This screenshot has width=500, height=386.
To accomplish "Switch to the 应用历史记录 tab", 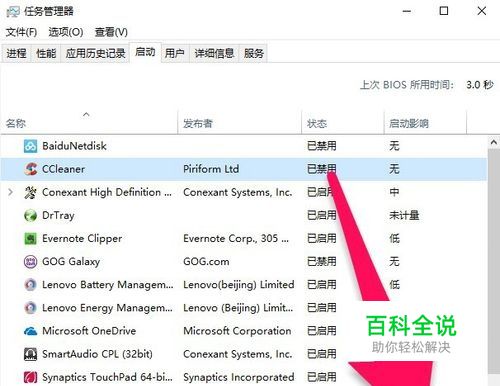I will tap(95, 53).
